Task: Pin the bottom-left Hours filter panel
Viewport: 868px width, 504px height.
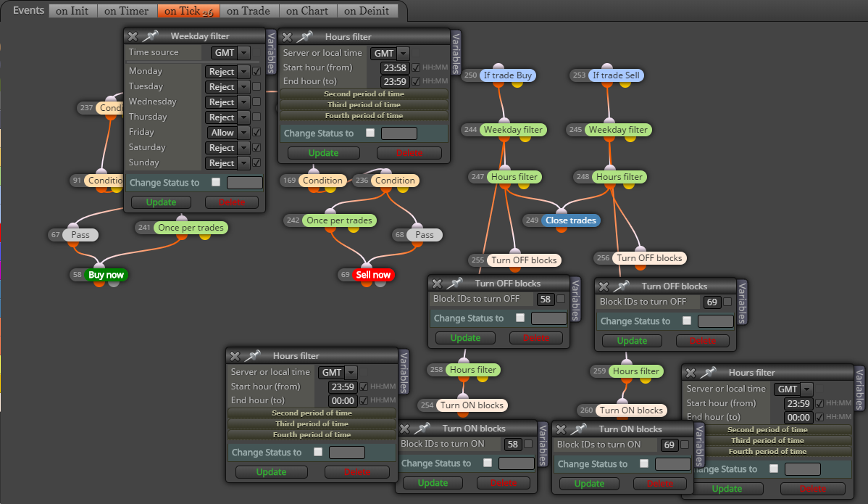Action: pos(252,355)
